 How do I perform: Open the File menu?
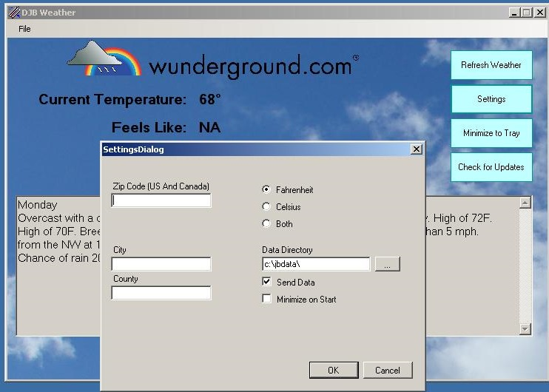[x=24, y=29]
